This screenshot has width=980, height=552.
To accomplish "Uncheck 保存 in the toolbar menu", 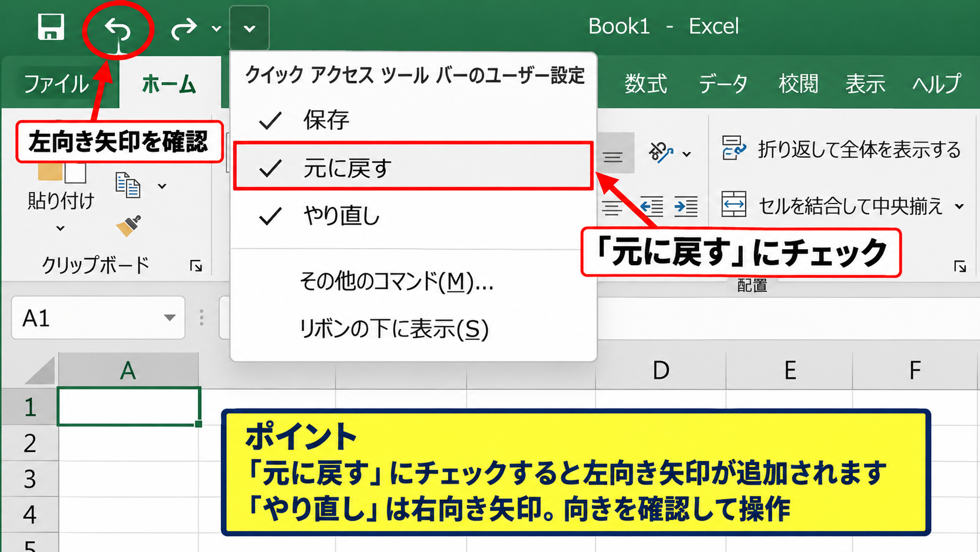I will click(x=414, y=120).
